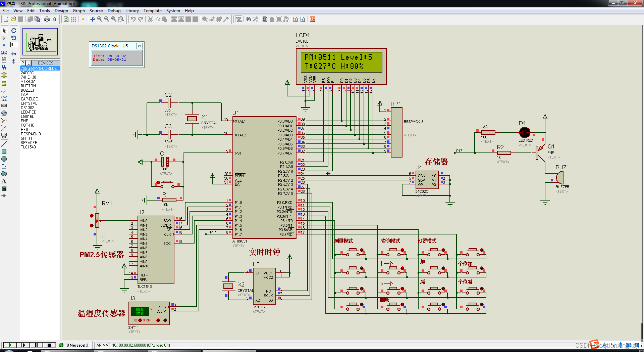
Task: Select 2D circle drawing tool
Action: (x=4, y=159)
